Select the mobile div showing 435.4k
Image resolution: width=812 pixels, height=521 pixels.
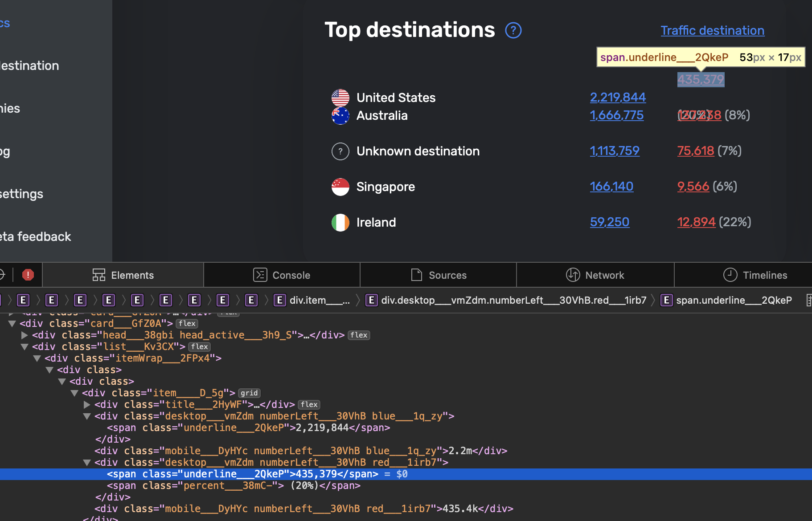[x=303, y=509]
